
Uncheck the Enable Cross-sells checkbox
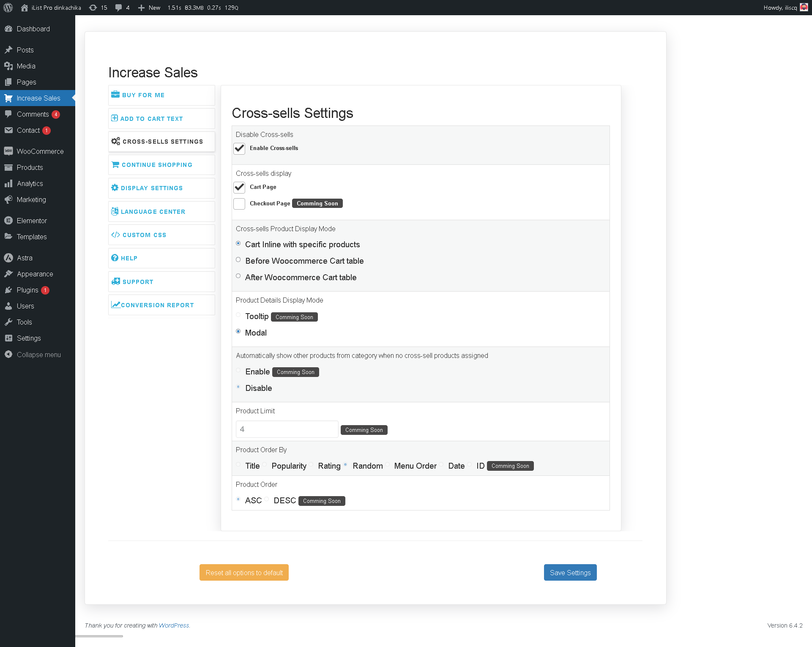click(x=239, y=148)
